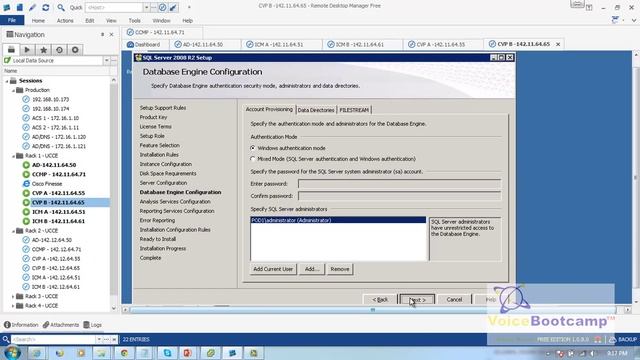Click the Add... button
The width and height of the screenshot is (640, 360).
point(312,269)
